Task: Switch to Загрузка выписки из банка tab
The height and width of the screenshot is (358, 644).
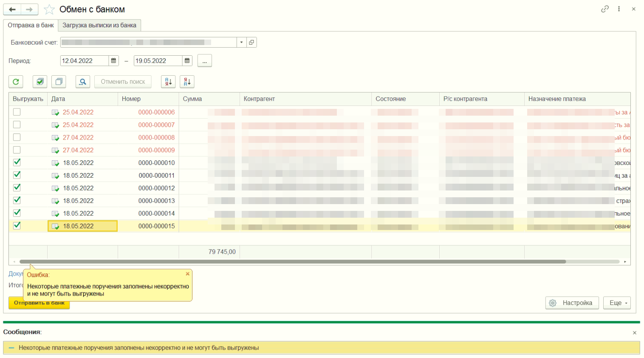Action: (99, 26)
